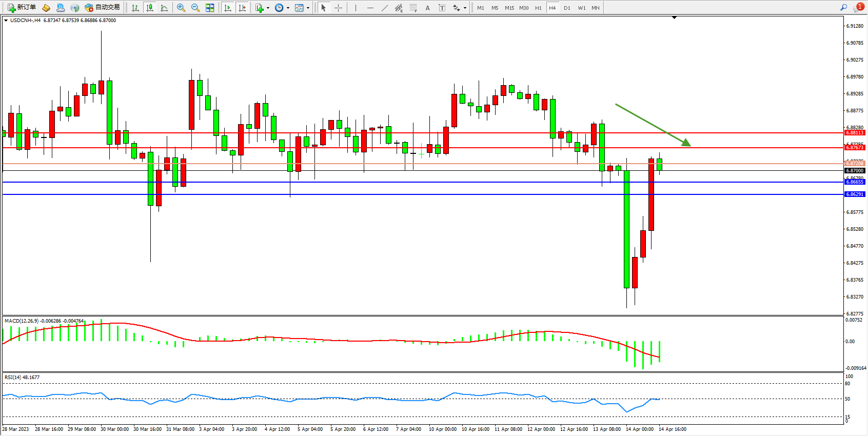Click the 6.88113 red price level label

pos(855,133)
